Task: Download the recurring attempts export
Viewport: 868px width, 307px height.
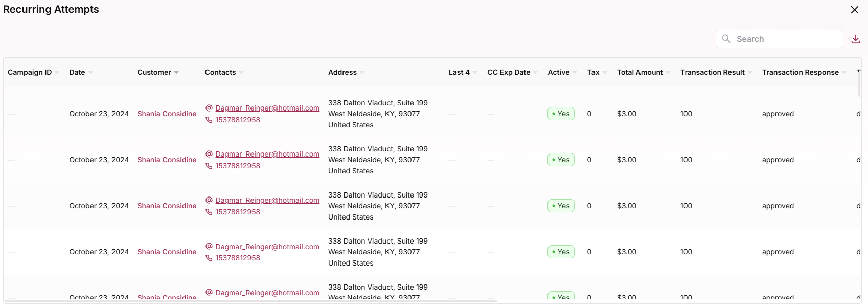Action: [x=855, y=39]
